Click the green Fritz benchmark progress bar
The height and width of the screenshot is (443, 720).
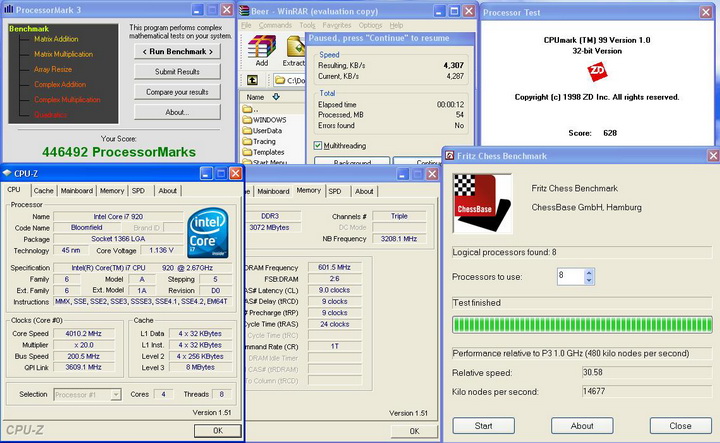582,325
